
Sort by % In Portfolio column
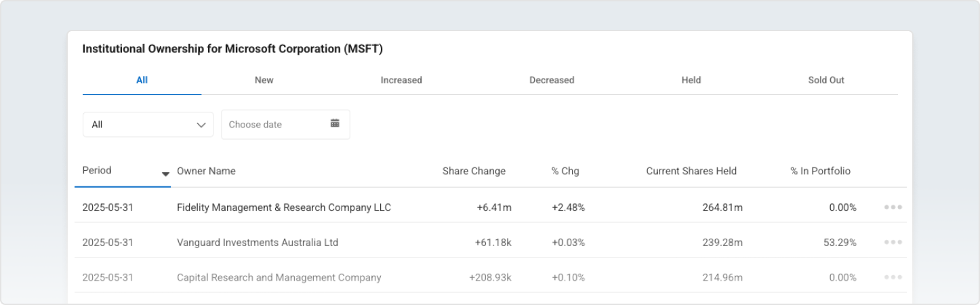coord(820,171)
